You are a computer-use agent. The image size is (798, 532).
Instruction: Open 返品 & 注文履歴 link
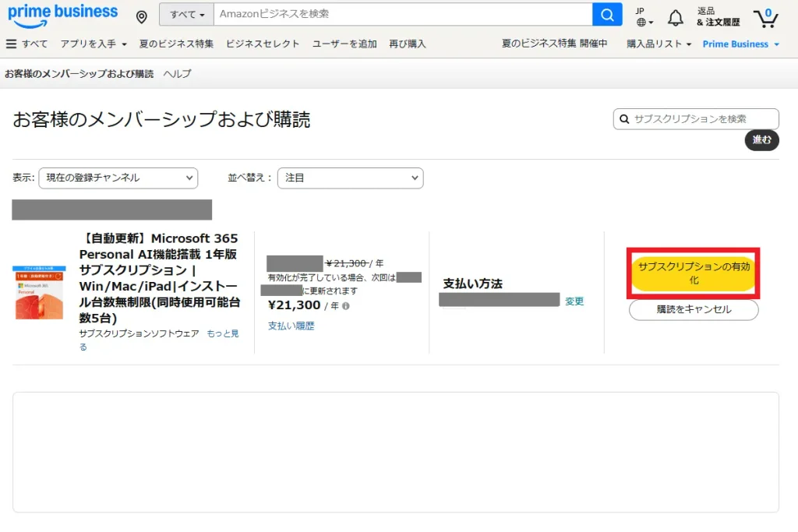click(x=718, y=17)
